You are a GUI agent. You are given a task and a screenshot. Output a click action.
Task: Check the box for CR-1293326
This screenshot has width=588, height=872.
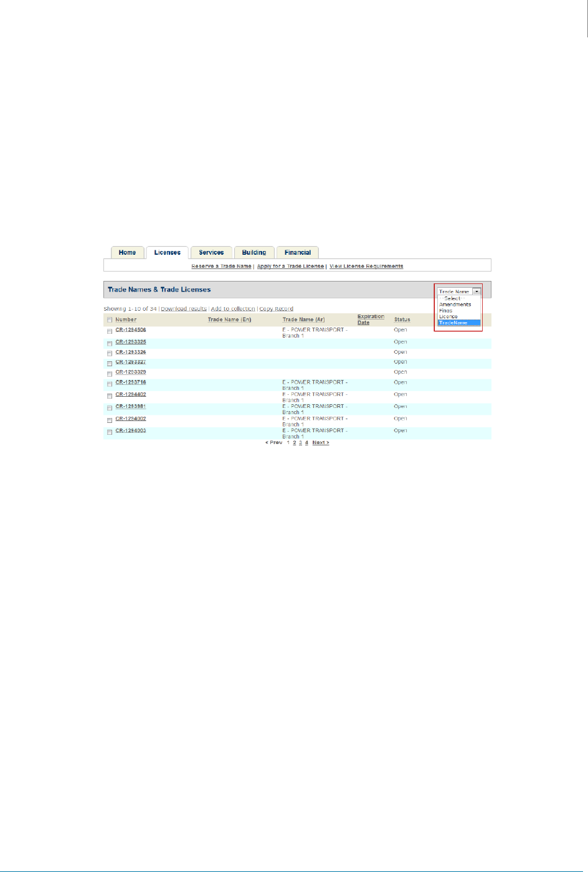pos(110,354)
